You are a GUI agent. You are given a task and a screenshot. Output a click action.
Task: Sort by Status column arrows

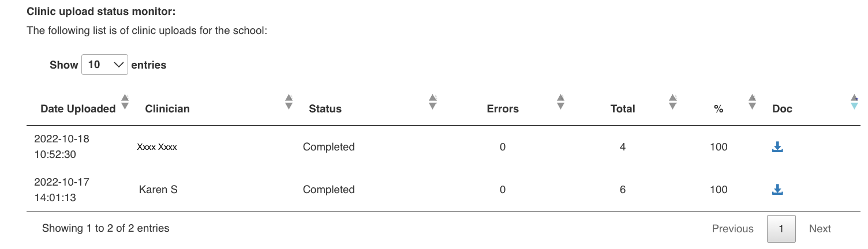click(x=433, y=102)
